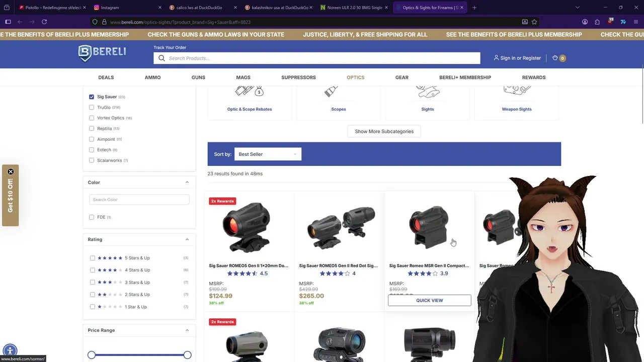Check the 5 Stars & Up rating filter

pyautogui.click(x=93, y=258)
